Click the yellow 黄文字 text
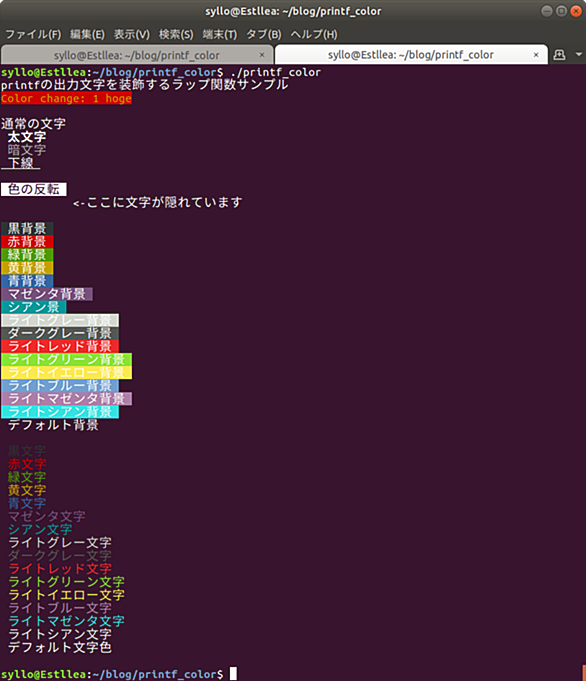 (x=27, y=490)
